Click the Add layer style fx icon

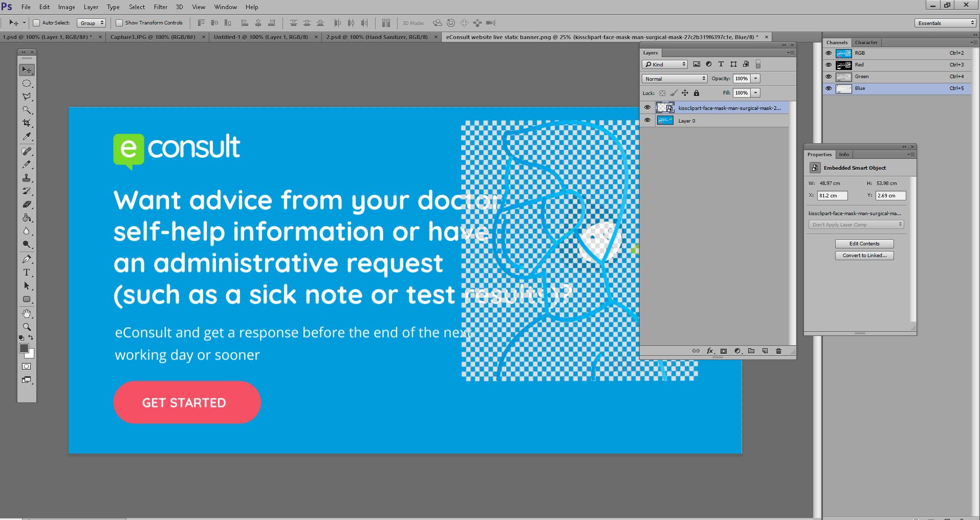[710, 351]
